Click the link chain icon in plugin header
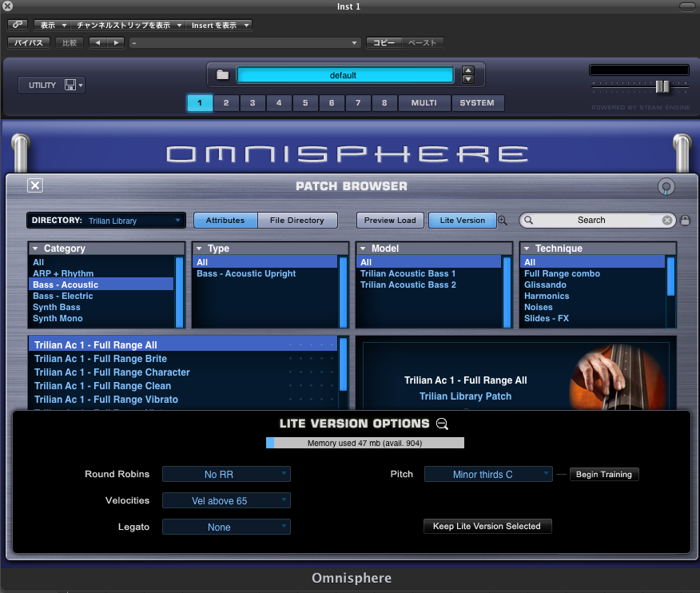Image resolution: width=700 pixels, height=593 pixels. tap(18, 25)
